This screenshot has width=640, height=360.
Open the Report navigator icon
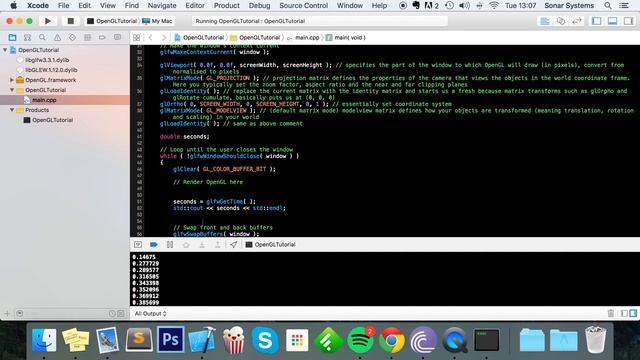[x=117, y=38]
